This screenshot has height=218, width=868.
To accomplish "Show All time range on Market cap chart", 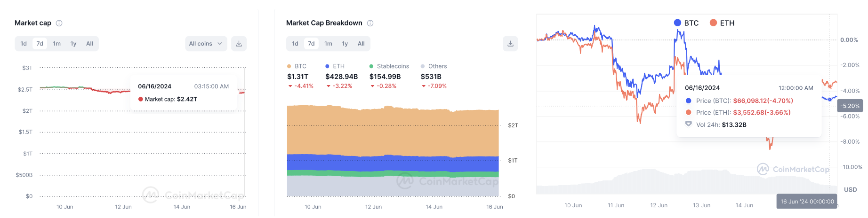I will (89, 44).
